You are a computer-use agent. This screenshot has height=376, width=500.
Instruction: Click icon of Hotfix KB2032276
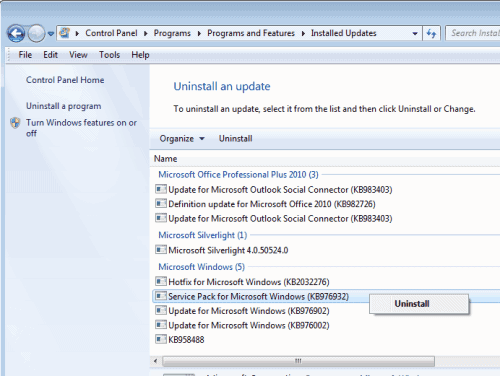(161, 281)
